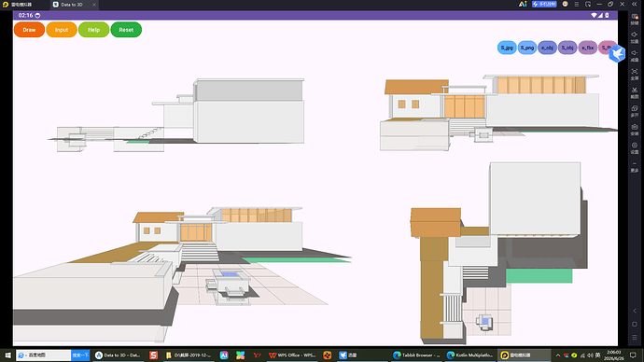644x362 pixels.
Task: Choose the S_png export chip
Action: point(527,48)
